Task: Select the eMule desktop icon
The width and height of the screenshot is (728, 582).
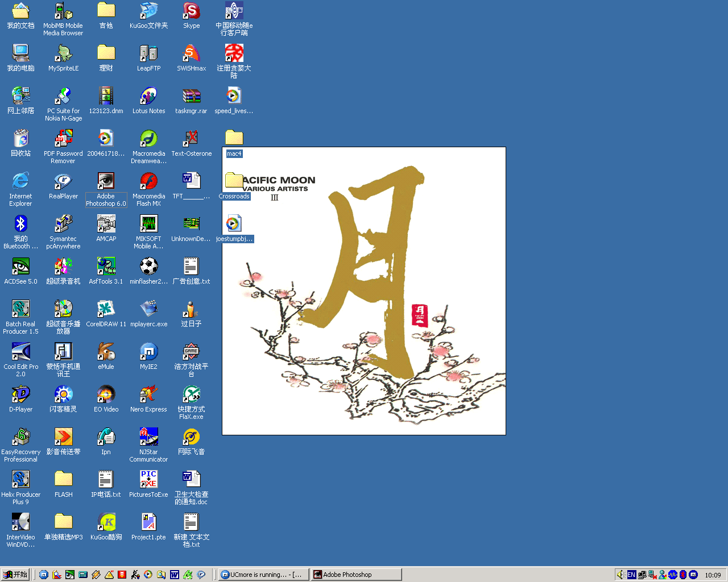Action: click(106, 356)
